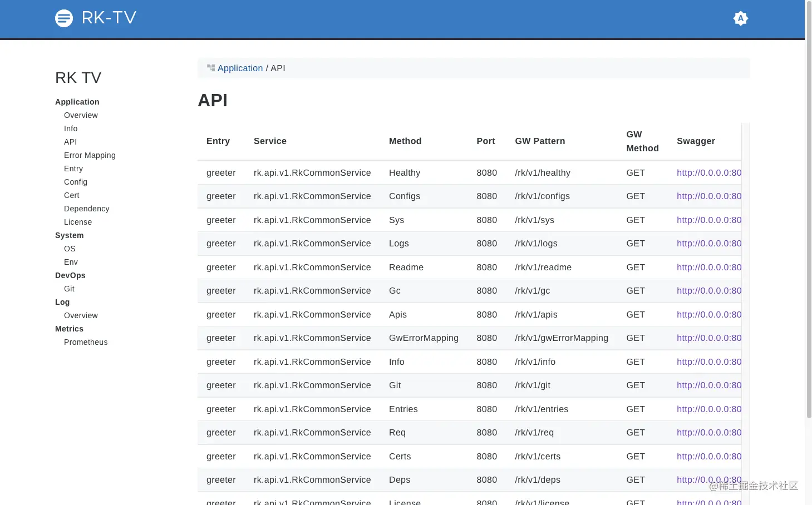Select the /rk/v1/healthy pattern cell

[543, 173]
